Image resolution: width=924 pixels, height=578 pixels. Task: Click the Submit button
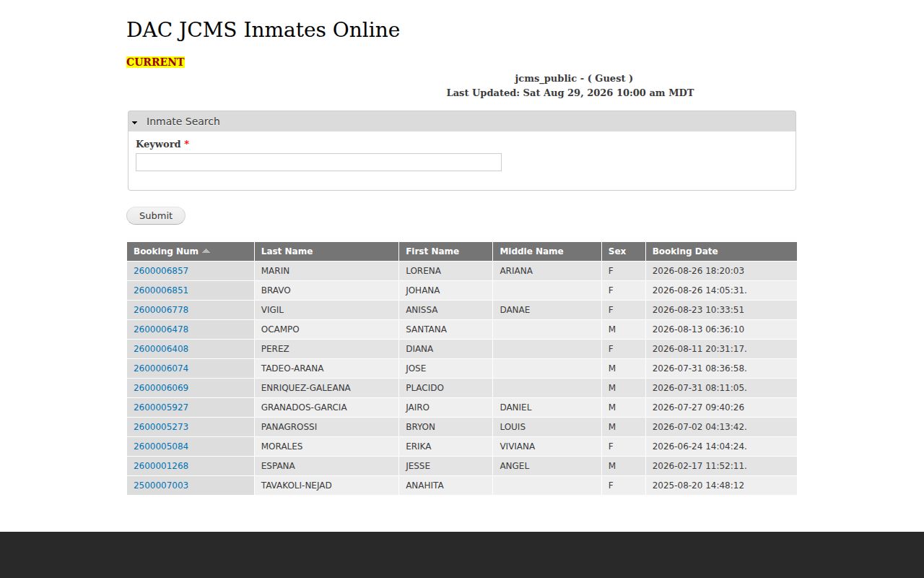(156, 215)
